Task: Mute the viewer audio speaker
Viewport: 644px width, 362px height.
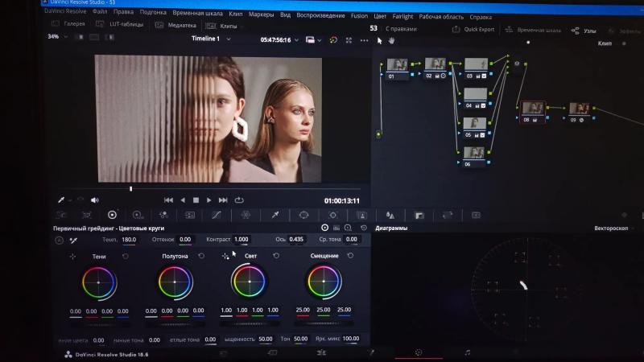Action: point(94,200)
